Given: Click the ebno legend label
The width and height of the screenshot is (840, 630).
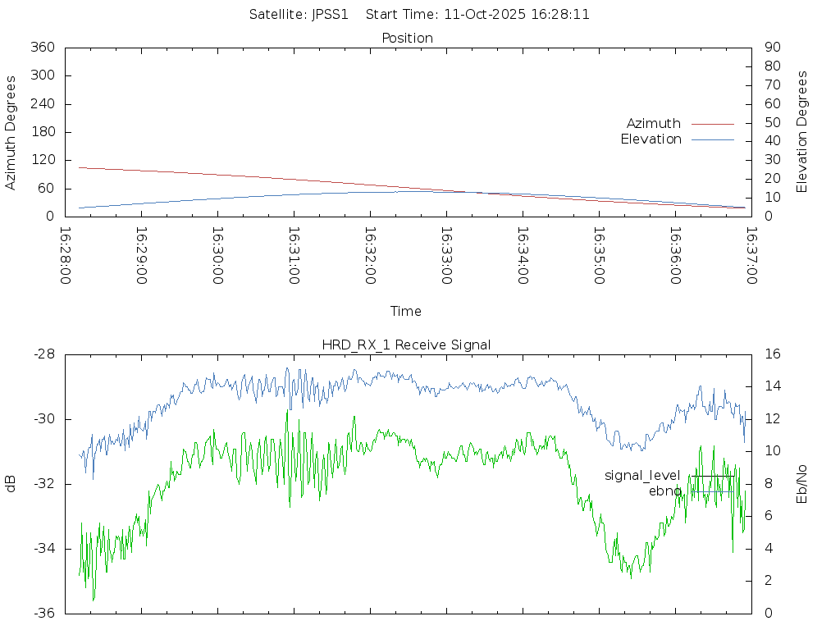Looking at the screenshot, I should (664, 491).
